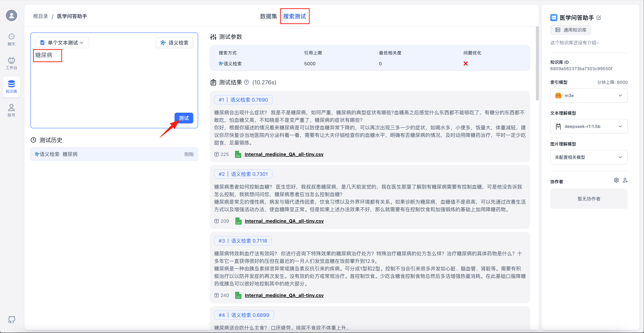Select the 搜索测试 tab
The height and width of the screenshot is (333, 644).
pyautogui.click(x=295, y=16)
